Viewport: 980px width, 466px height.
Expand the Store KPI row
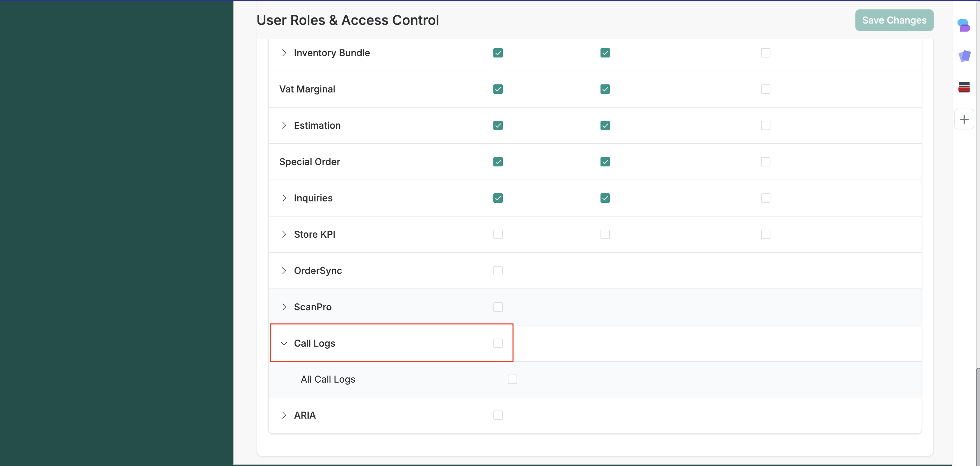pyautogui.click(x=284, y=235)
